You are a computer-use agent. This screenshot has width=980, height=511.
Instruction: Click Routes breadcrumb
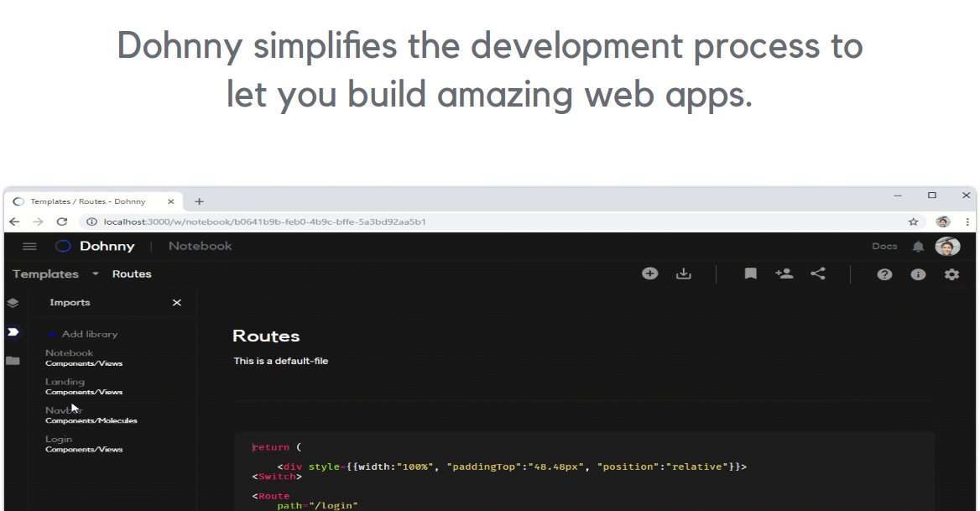click(x=132, y=274)
